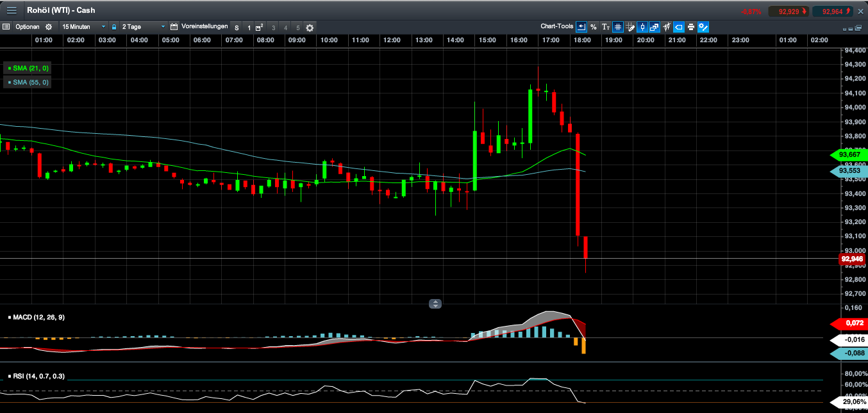Click the smallest window size icon
Viewport: 868px width, 413px height.
846,29
